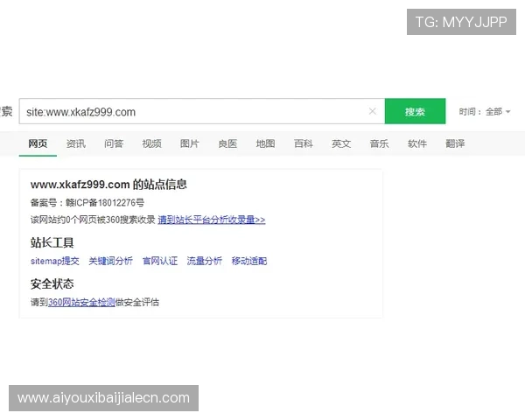Click the www.xkafz999.com 的站点信息 heading
Image resolution: width=525 pixels, height=420 pixels.
[x=108, y=185]
